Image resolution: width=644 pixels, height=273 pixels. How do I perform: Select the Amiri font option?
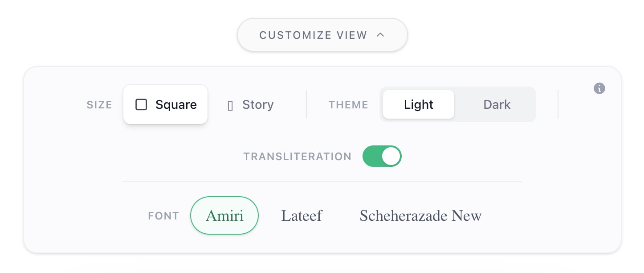pos(224,215)
